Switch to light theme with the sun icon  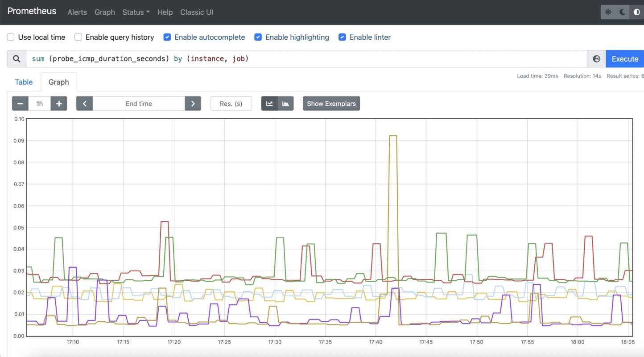[608, 12]
